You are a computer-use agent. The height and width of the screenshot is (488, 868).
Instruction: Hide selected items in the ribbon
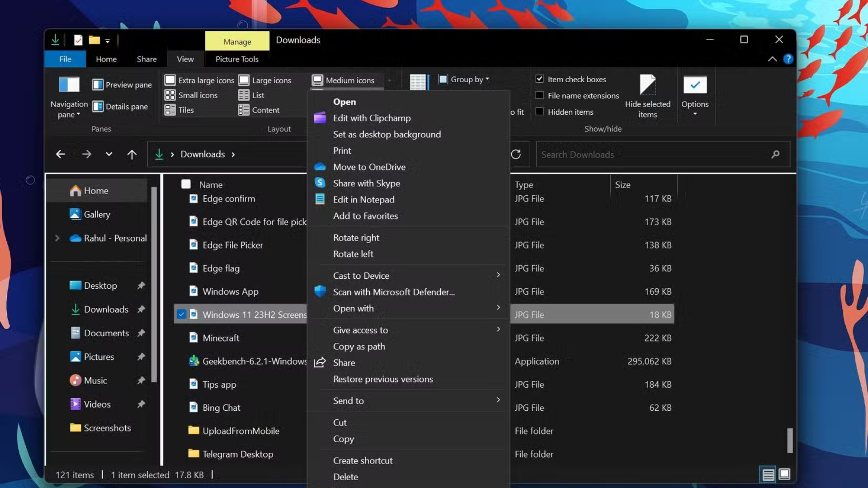point(647,95)
